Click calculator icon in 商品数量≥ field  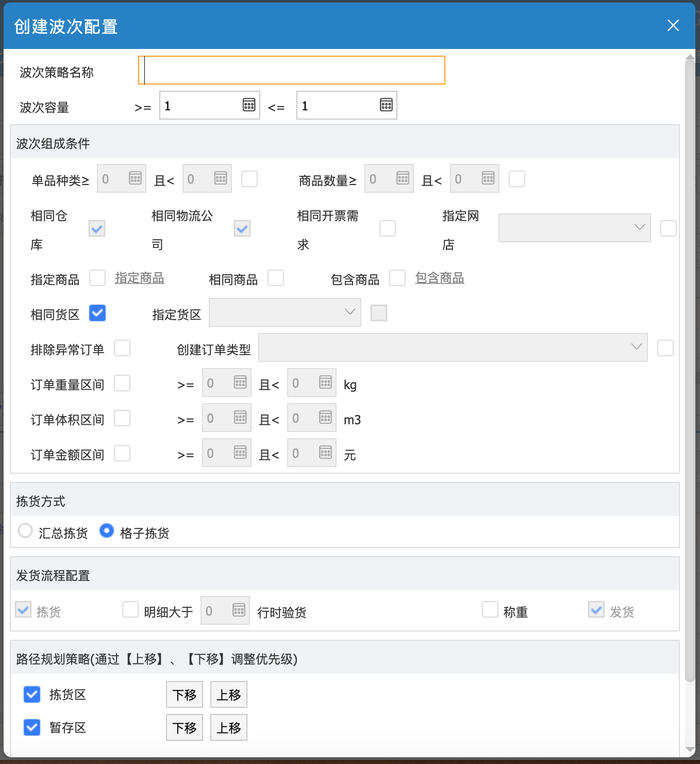(403, 178)
